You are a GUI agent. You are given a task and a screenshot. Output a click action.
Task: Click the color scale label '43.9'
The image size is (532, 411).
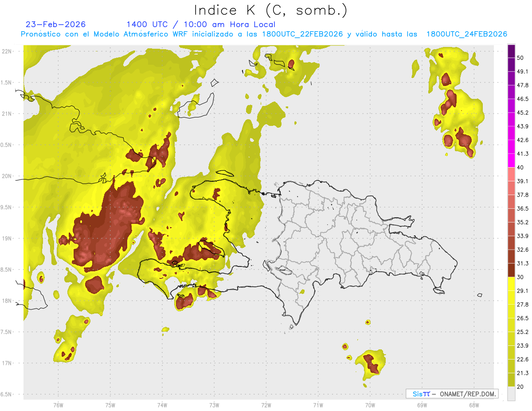click(x=523, y=126)
